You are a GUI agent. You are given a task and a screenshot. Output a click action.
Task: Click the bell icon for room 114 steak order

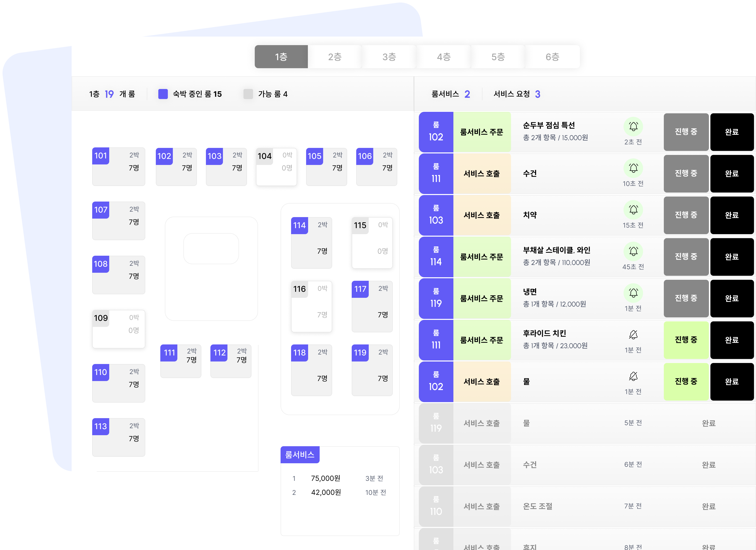click(633, 251)
